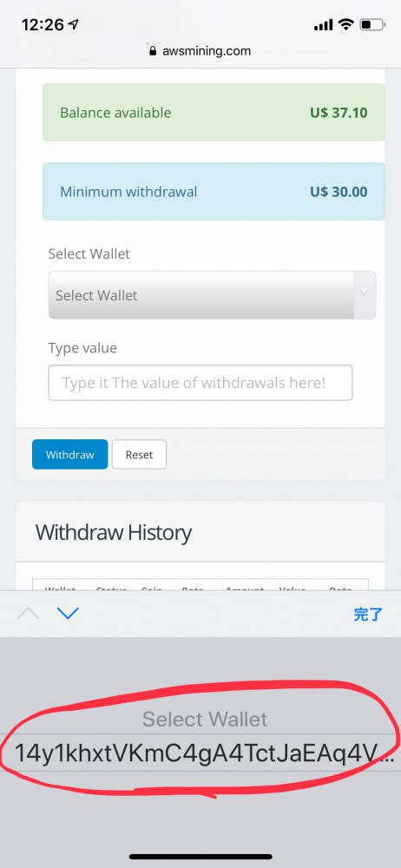This screenshot has height=868, width=401.
Task: Tap the Withdraw History heading
Action: 114,533
